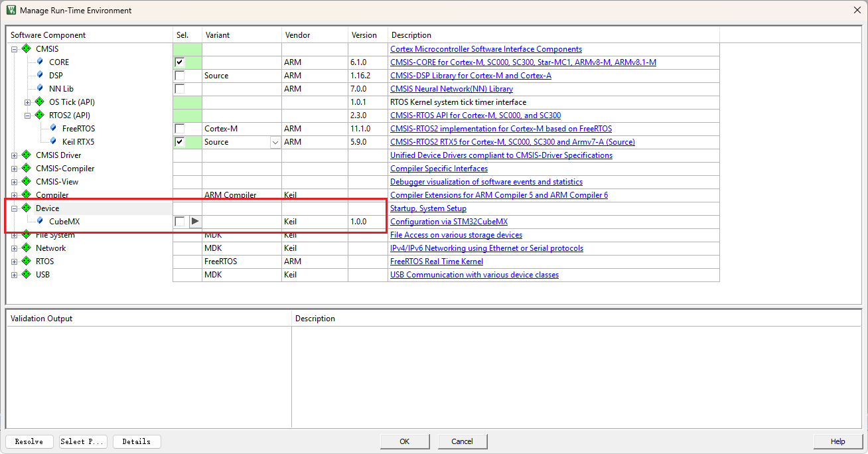This screenshot has height=454, width=868.
Task: Click the ARM Compiler variant cell
Action: click(242, 195)
